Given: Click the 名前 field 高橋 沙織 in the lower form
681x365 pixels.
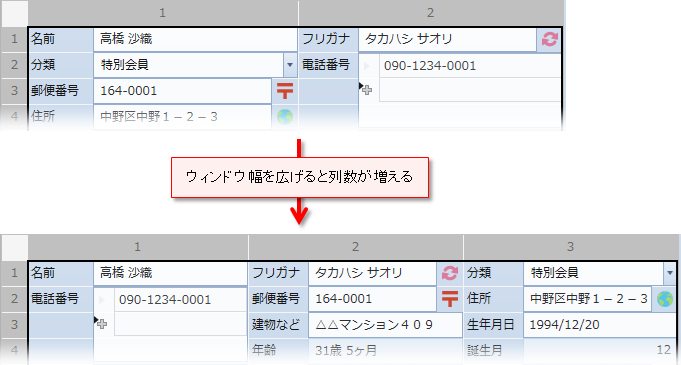Looking at the screenshot, I should [170, 273].
